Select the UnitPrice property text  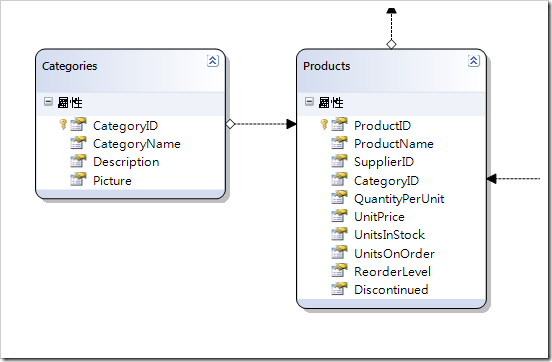click(379, 217)
